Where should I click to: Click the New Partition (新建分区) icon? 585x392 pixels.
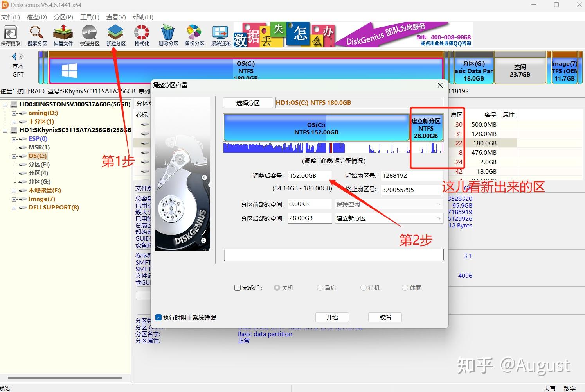(x=116, y=36)
